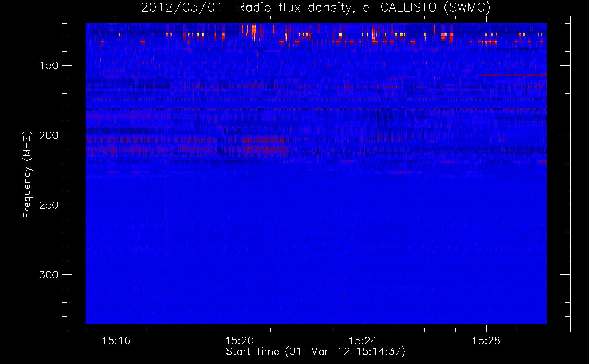This screenshot has height=364, width=589.
Task: Click the 300 frequency tick label
Action: [x=49, y=275]
